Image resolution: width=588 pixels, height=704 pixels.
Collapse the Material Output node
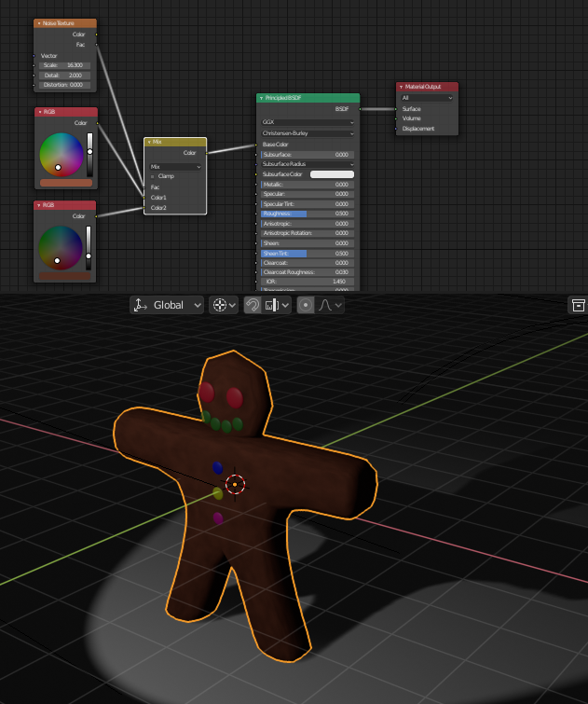(x=401, y=87)
